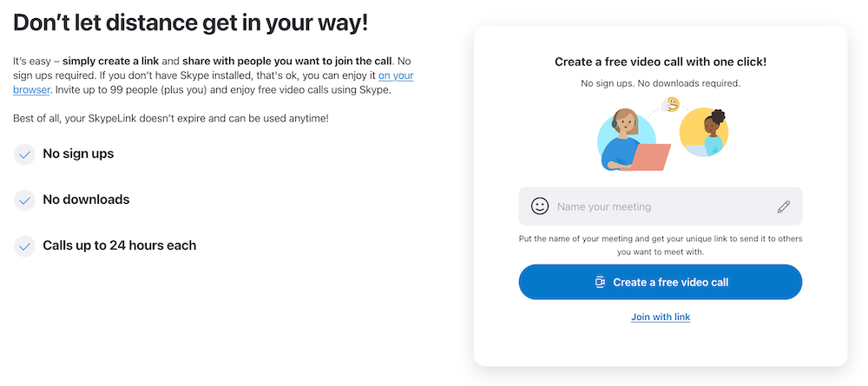Viewport: 868px width, 386px height.
Task: Click the pencil edit icon
Action: click(x=783, y=206)
